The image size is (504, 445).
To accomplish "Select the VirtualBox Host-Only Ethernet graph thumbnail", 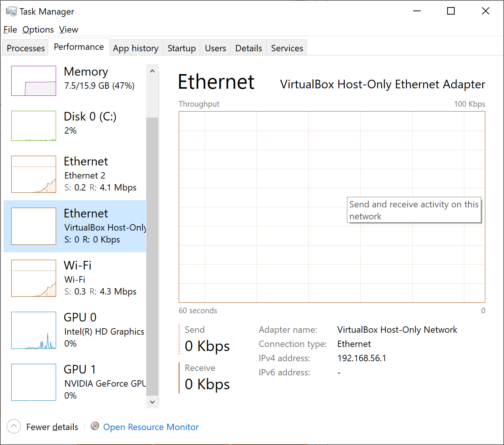I will (x=34, y=226).
